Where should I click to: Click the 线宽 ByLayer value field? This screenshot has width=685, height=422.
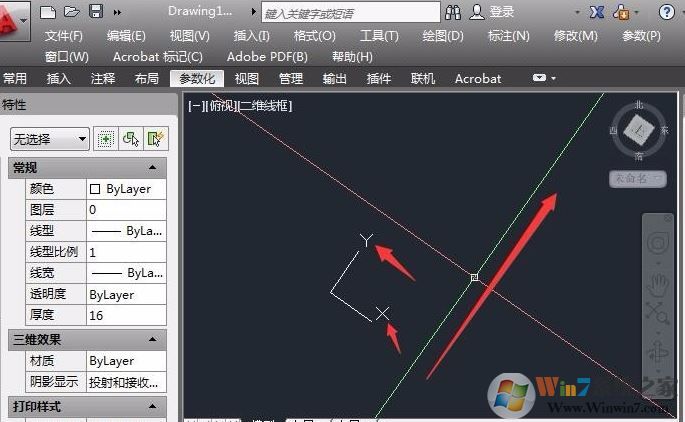tap(126, 273)
